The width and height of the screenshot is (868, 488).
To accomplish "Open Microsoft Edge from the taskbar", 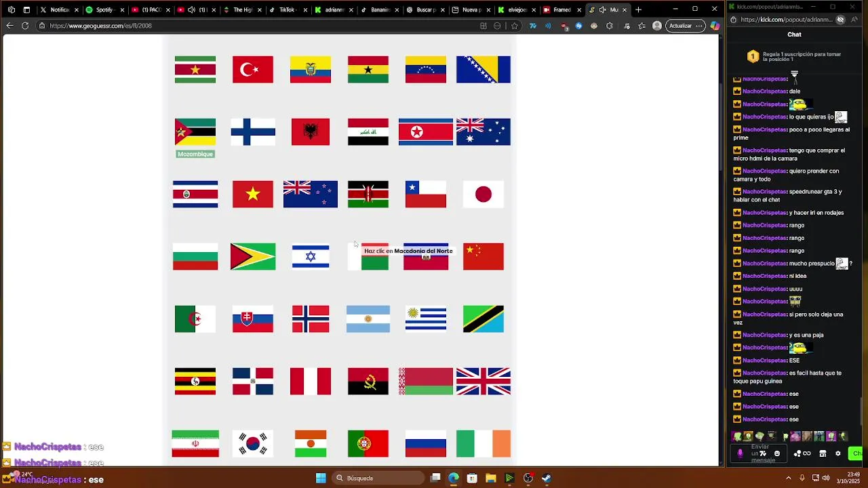I will click(x=454, y=478).
